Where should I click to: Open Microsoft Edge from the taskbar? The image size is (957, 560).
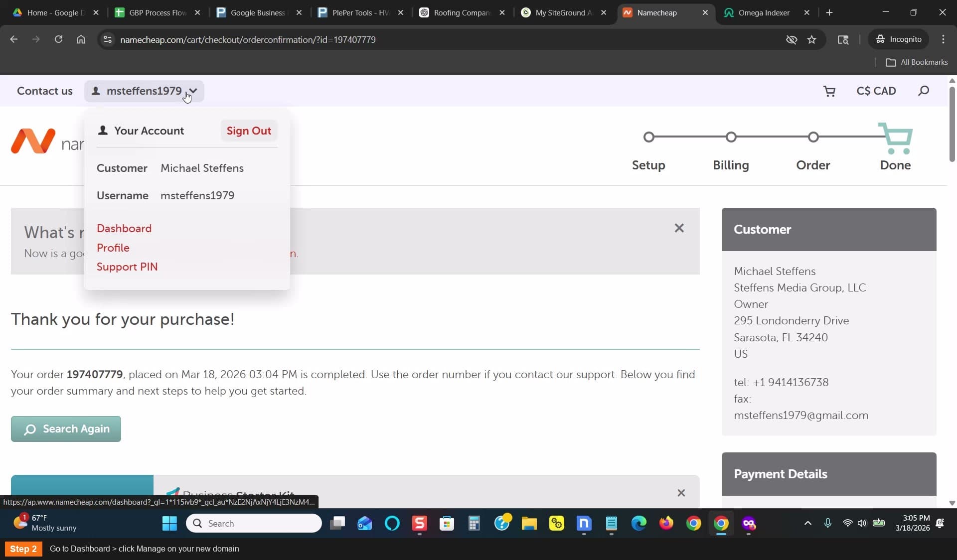tap(638, 523)
